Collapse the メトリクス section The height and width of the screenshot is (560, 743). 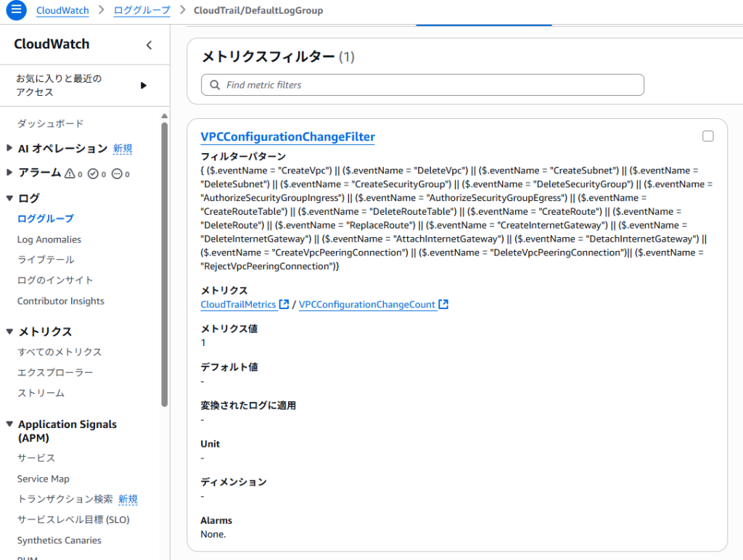click(x=9, y=332)
